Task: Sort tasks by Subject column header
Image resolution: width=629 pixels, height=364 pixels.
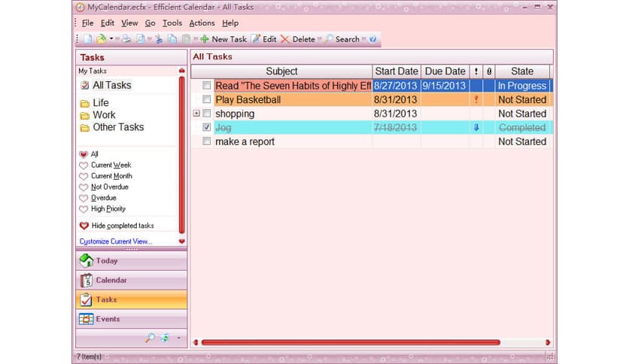Action: point(281,71)
